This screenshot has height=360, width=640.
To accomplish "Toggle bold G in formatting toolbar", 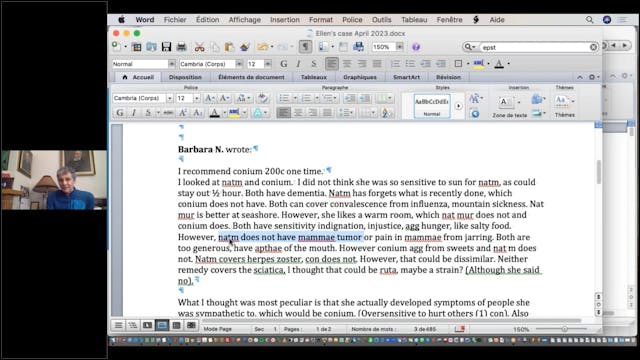I will (284, 64).
